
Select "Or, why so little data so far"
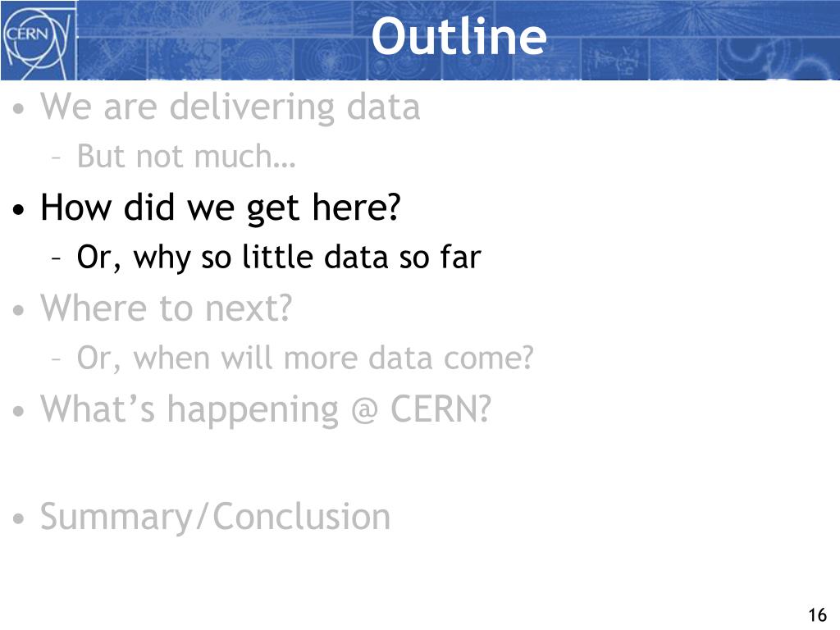coord(279,257)
